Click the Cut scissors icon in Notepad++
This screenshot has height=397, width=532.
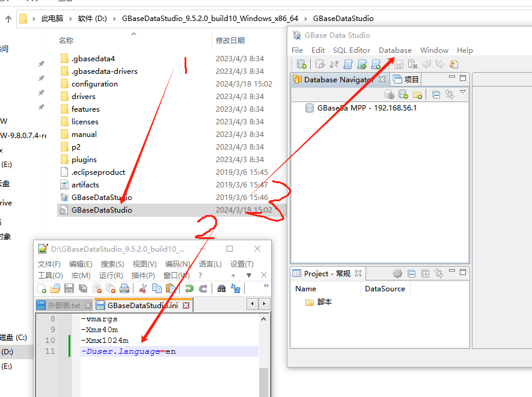(x=143, y=288)
